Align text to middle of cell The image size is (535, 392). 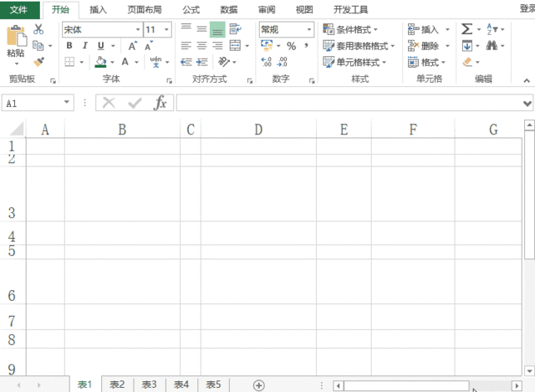(x=202, y=29)
